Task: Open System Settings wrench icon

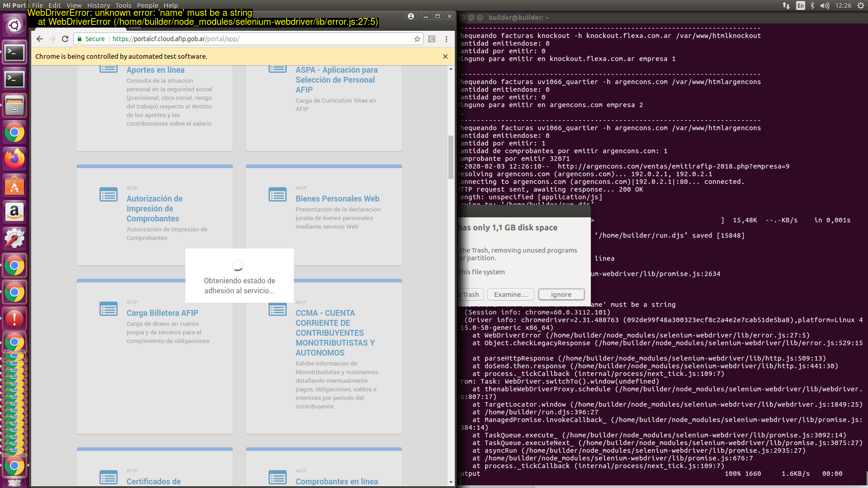Action: point(14,239)
